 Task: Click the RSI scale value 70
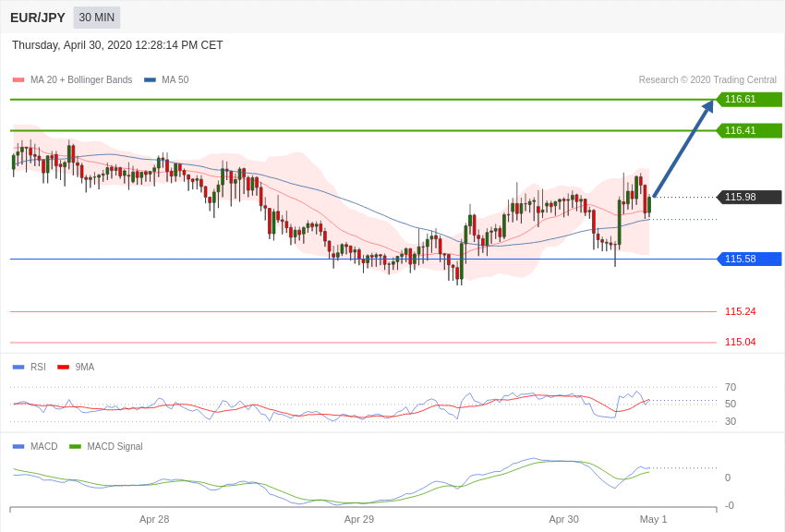tap(731, 387)
